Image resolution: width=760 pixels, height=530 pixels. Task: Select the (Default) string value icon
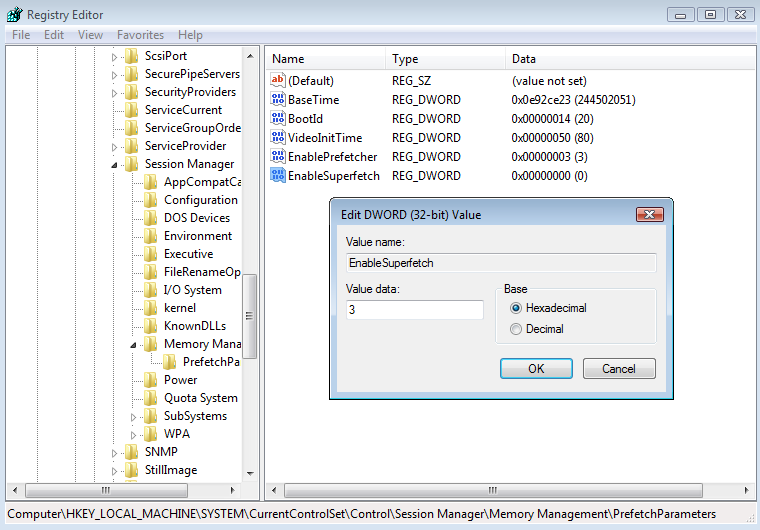[278, 80]
